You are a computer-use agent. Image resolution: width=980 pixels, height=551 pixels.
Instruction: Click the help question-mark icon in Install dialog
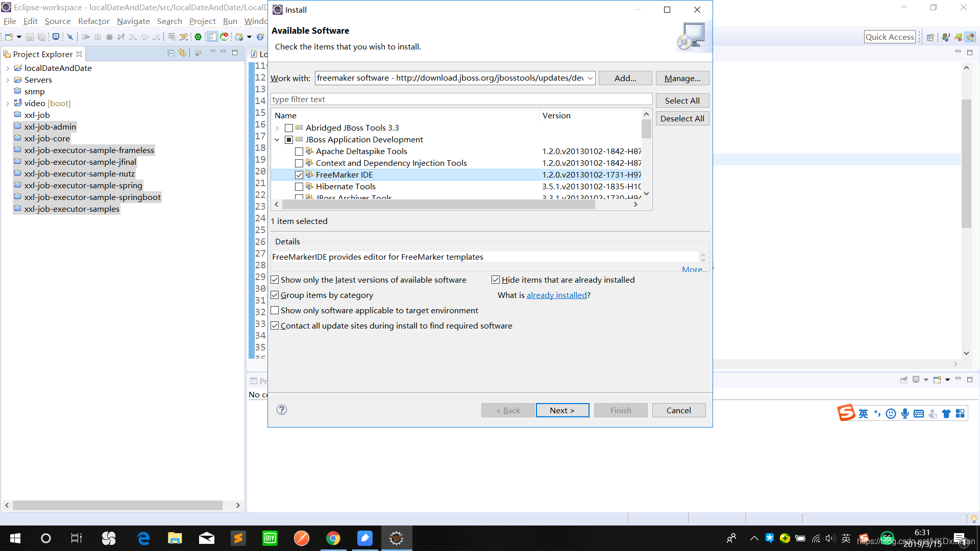[282, 410]
